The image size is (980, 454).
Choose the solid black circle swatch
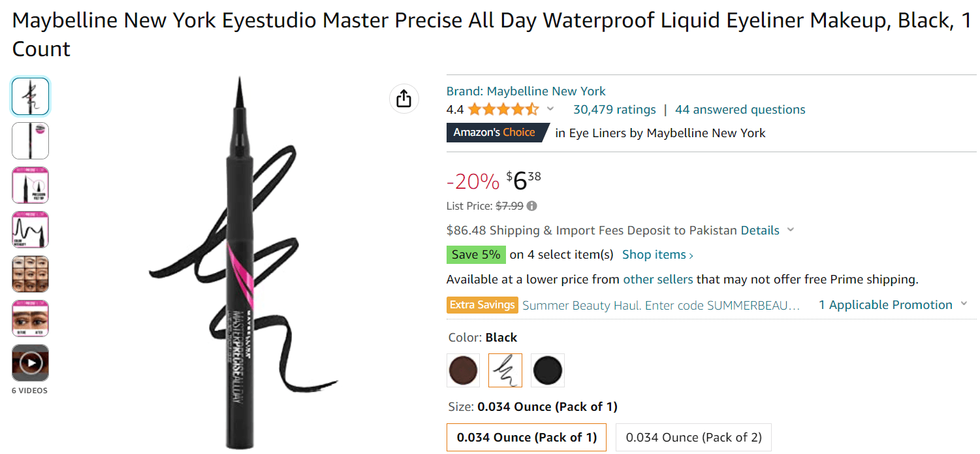tap(547, 370)
